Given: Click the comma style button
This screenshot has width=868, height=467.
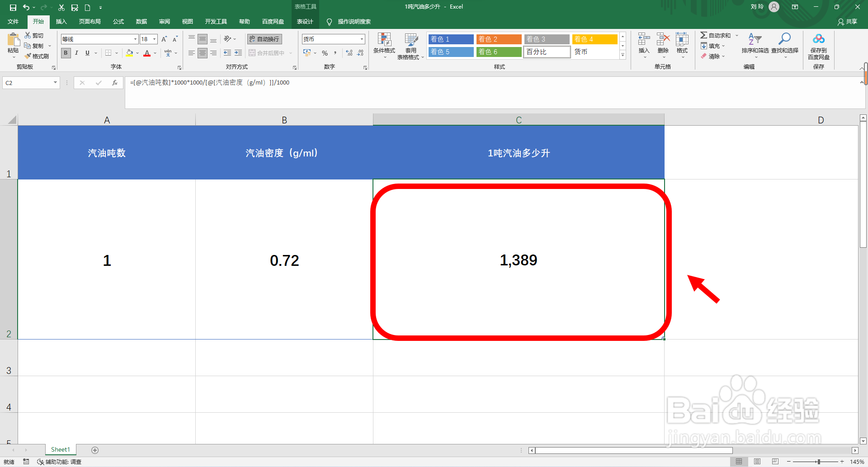Looking at the screenshot, I should point(335,53).
